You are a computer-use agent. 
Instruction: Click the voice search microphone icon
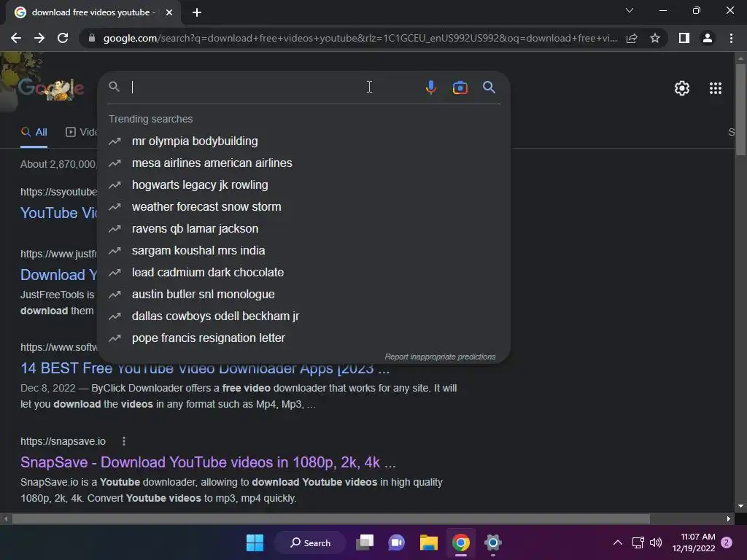pos(430,87)
